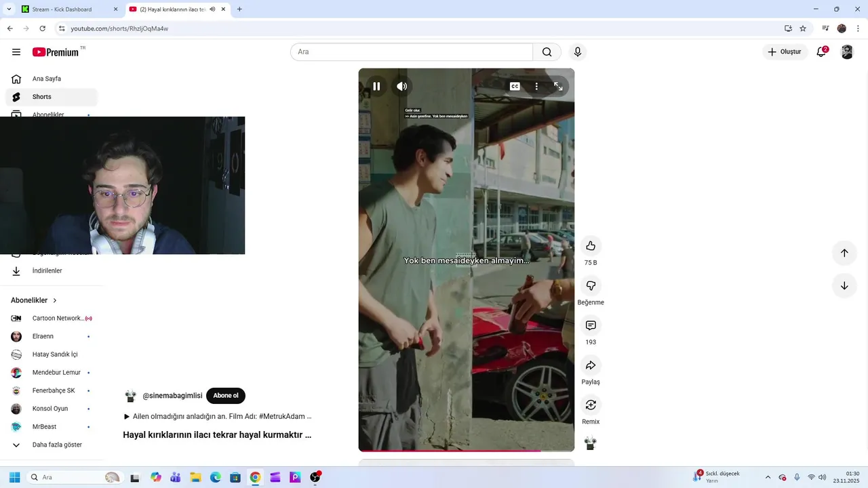Viewport: 868px width, 488px height.
Task: Open the Short's title text
Action: click(217, 434)
